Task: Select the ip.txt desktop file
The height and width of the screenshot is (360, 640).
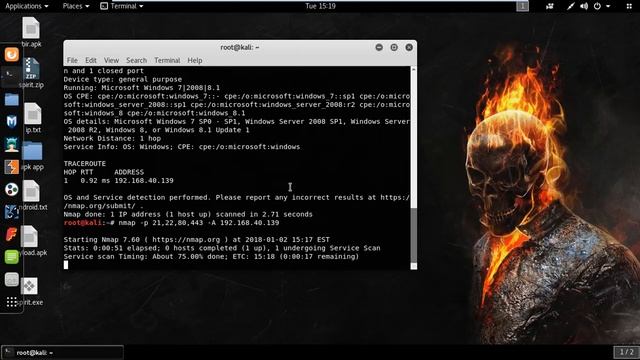Action: (33, 118)
